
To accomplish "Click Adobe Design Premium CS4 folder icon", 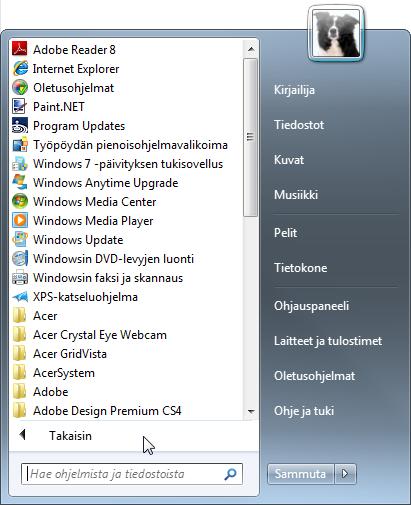I will tap(19, 411).
